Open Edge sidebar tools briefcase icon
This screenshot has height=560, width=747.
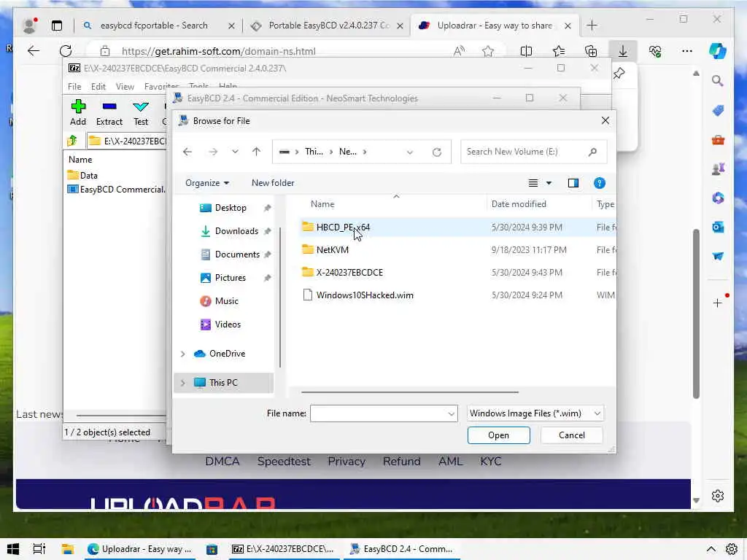[718, 140]
